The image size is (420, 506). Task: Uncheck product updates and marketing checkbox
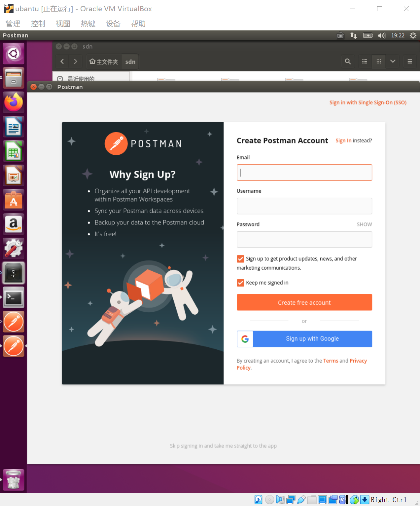coord(240,259)
